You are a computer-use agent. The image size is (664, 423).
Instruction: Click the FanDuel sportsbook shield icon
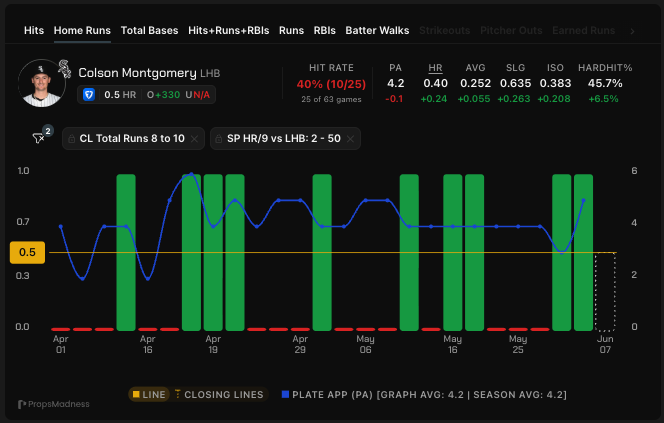(89, 95)
